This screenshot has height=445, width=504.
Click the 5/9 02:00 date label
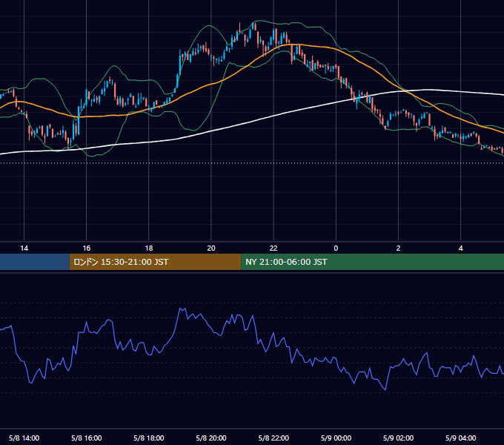398,438
